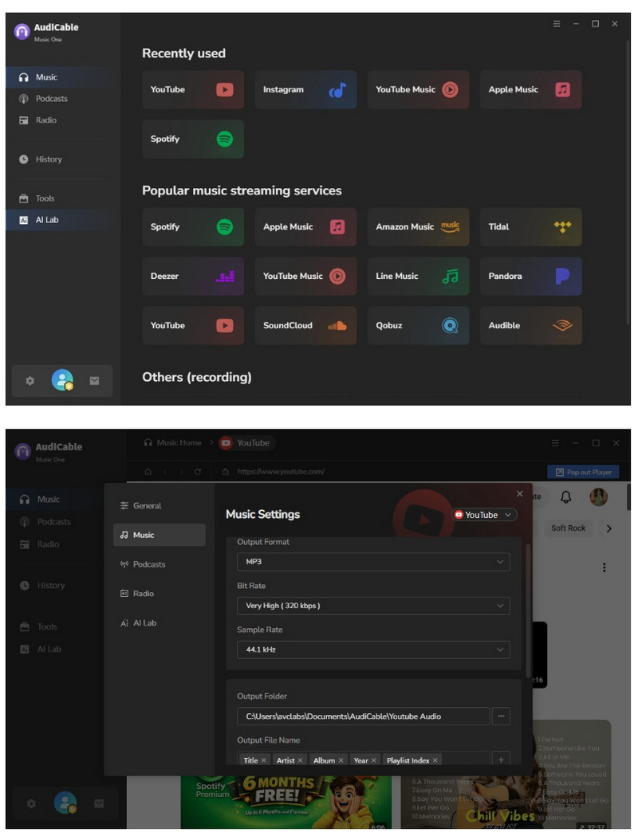Screen dimensions: 638x840
Task: Open the Music section in the sidebar
Action: coord(48,77)
